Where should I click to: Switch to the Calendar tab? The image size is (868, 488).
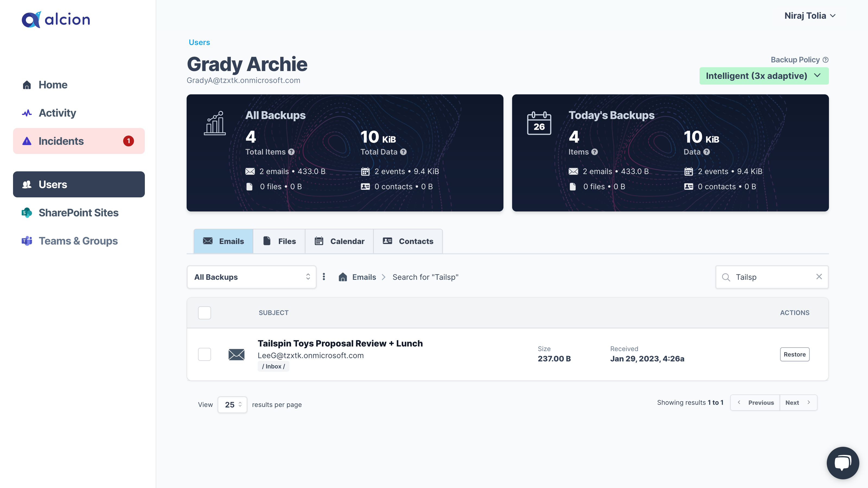click(x=347, y=241)
